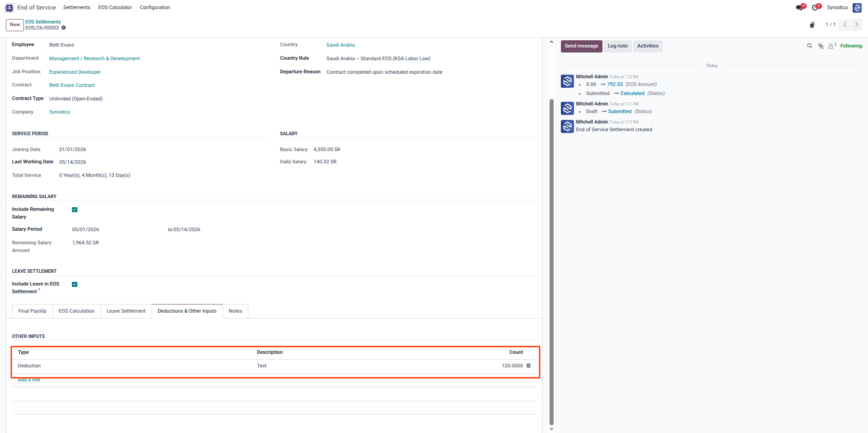Viewport: 868px width, 433px height.
Task: Open the EOS Calculator menu
Action: pyautogui.click(x=115, y=8)
